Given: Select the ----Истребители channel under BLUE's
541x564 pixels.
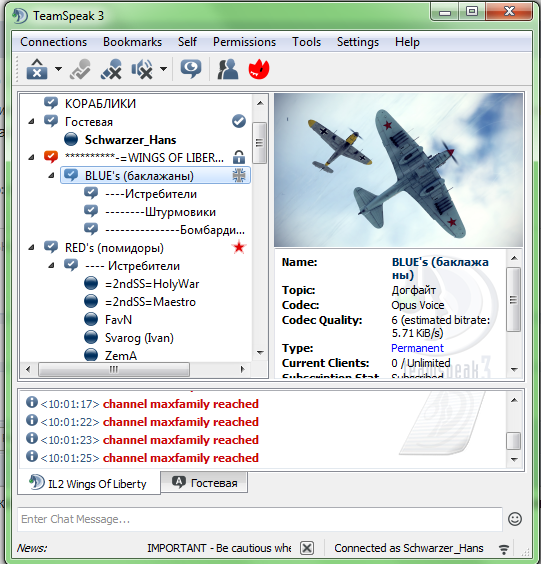Looking at the screenshot, I should pyautogui.click(x=151, y=194).
